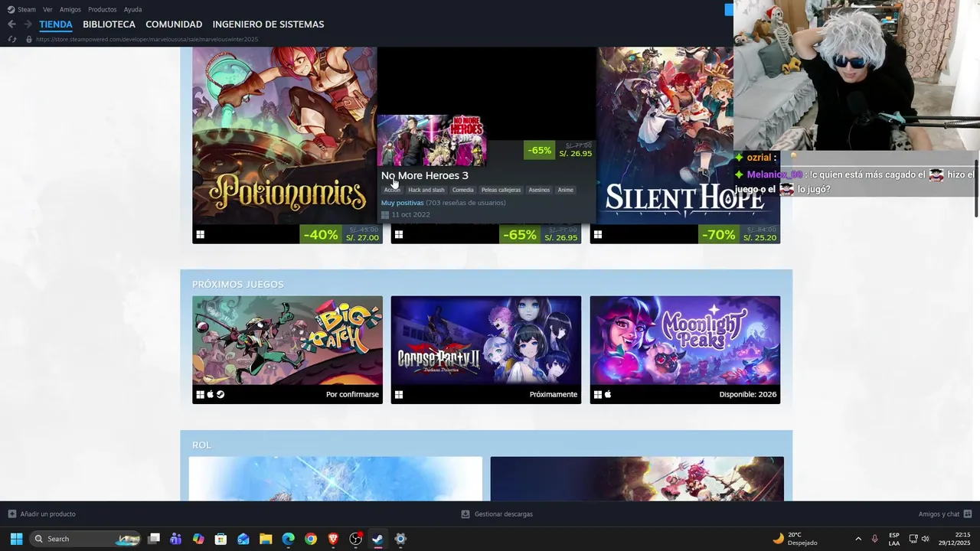Screen dimensions: 980x551
Task: Open File Explorer from the taskbar
Action: 266,539
